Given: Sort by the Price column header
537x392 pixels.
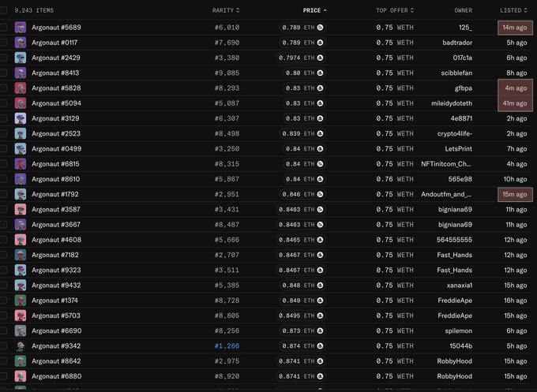Looking at the screenshot, I should pos(315,10).
